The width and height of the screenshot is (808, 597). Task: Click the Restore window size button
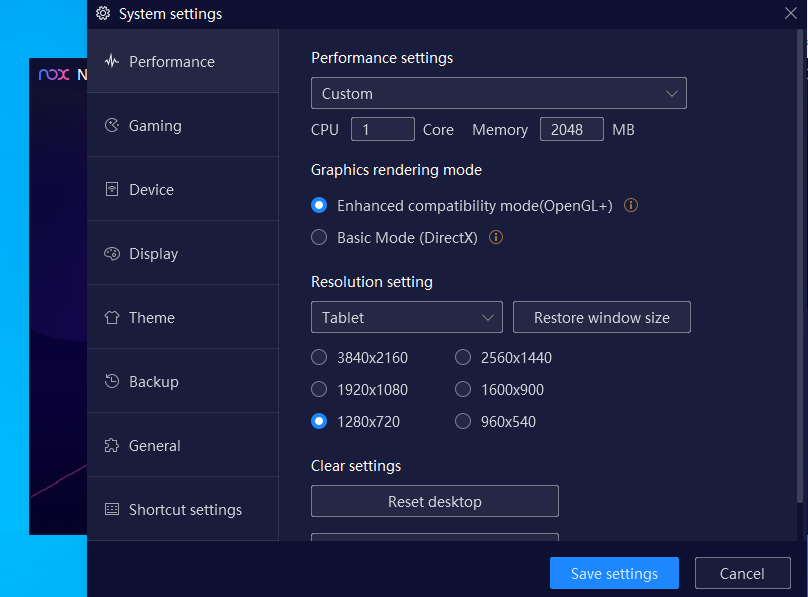[601, 317]
